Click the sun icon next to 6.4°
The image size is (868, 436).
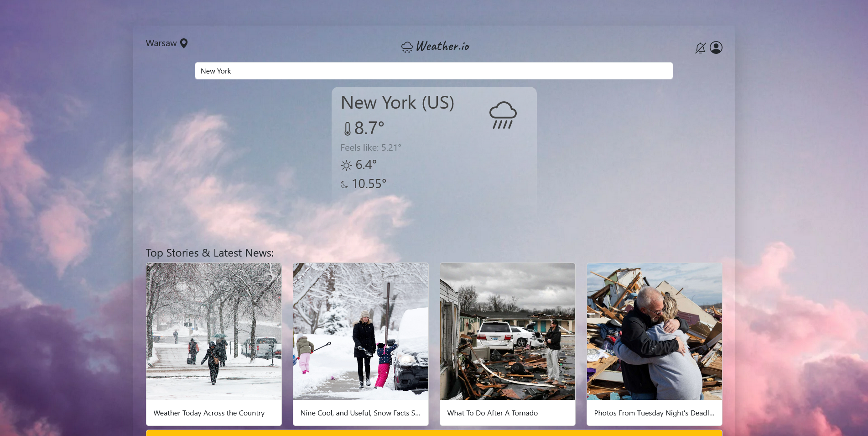coord(347,165)
